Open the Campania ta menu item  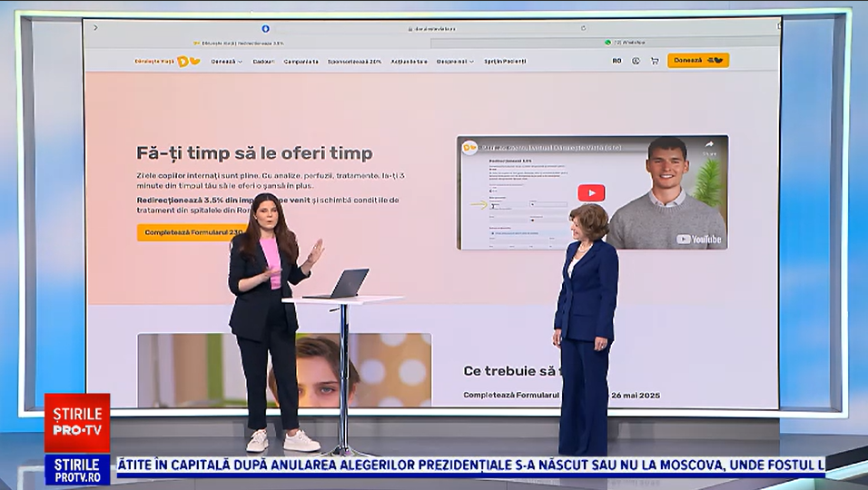(x=301, y=62)
